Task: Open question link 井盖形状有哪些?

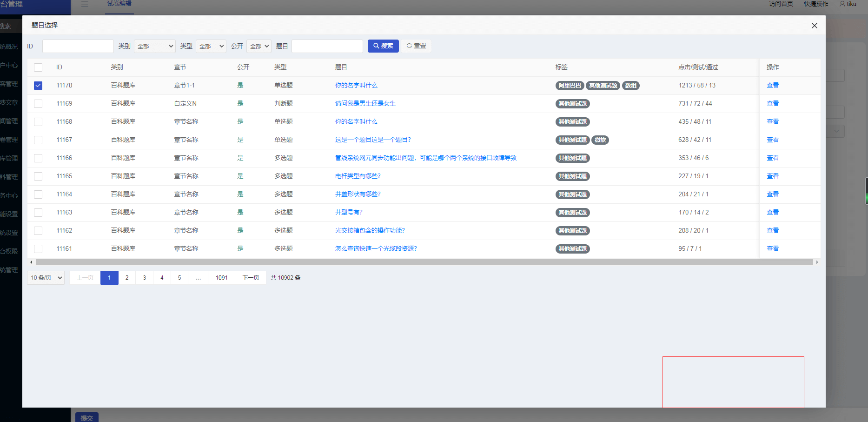Action: pyautogui.click(x=358, y=194)
